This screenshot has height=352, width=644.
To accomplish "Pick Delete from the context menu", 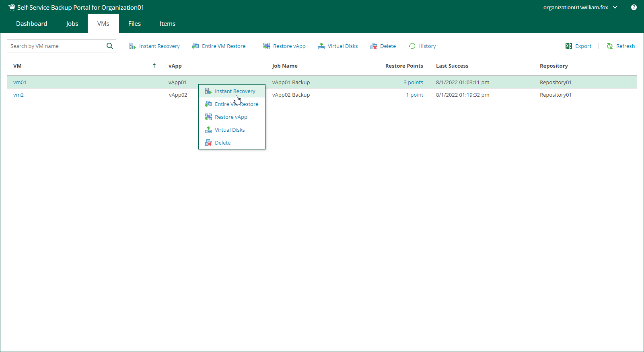I will pyautogui.click(x=222, y=143).
